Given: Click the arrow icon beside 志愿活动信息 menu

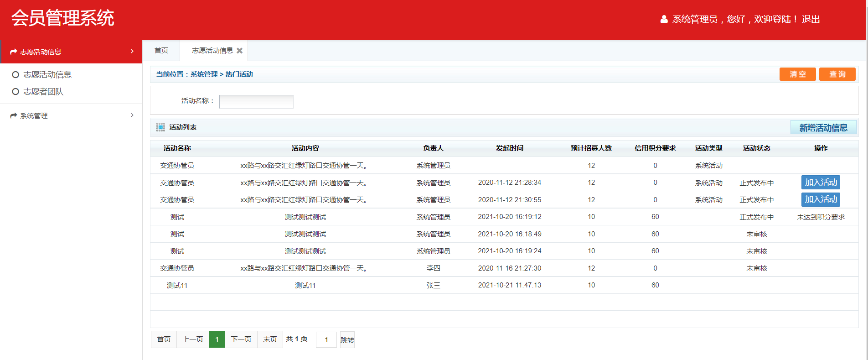Looking at the screenshot, I should click(13, 52).
